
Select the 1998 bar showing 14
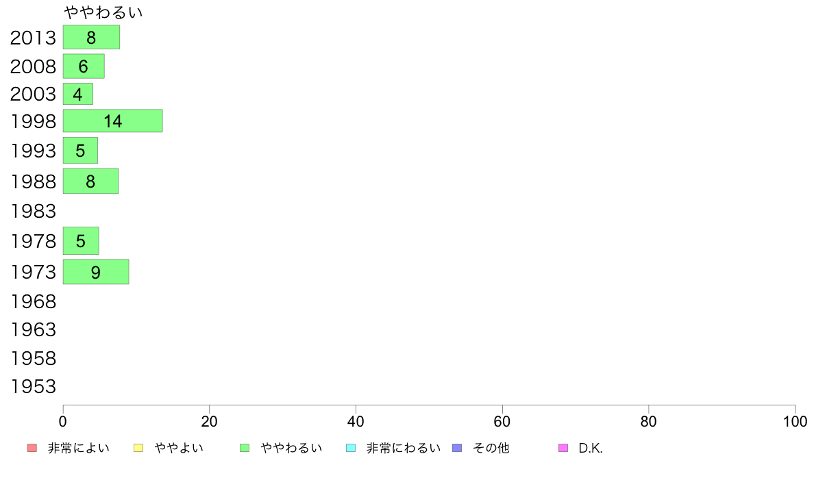pyautogui.click(x=112, y=121)
